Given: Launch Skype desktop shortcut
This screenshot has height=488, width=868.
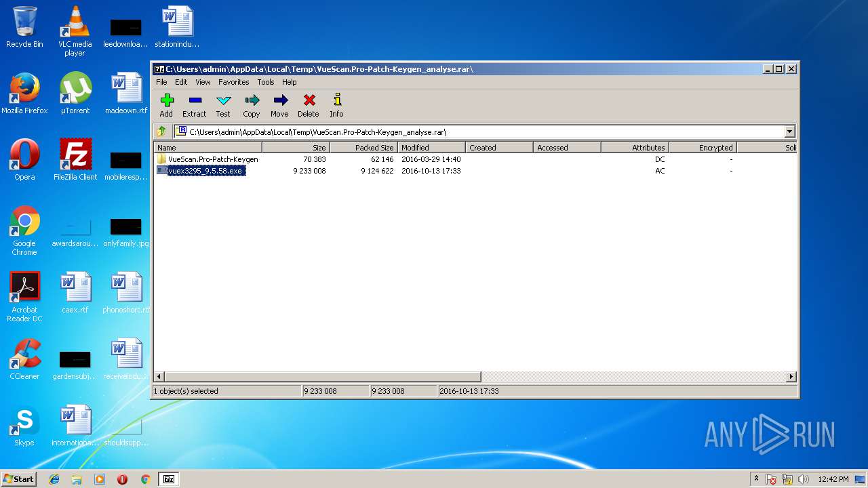Looking at the screenshot, I should [x=24, y=426].
